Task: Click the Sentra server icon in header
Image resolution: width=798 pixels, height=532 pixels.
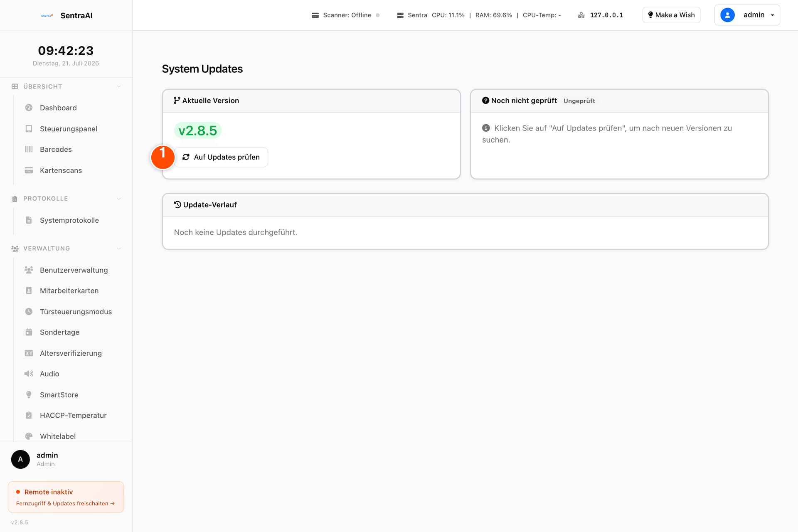Action: (400, 15)
